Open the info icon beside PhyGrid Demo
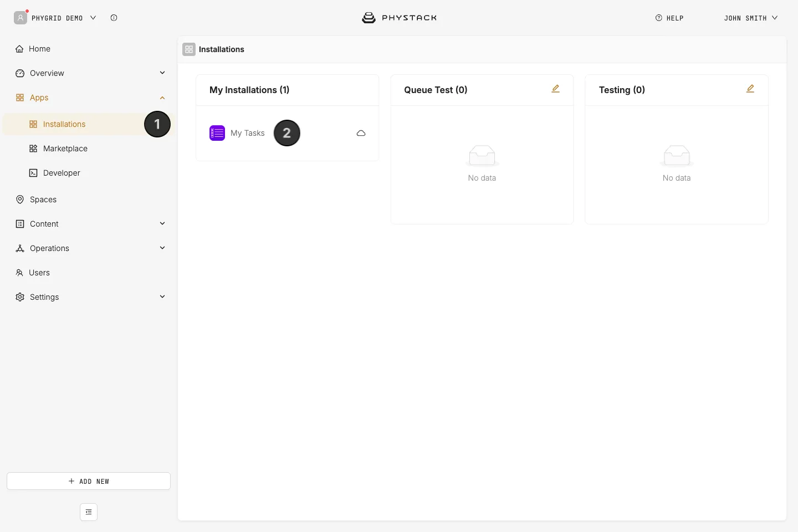This screenshot has width=798, height=532. (114, 18)
